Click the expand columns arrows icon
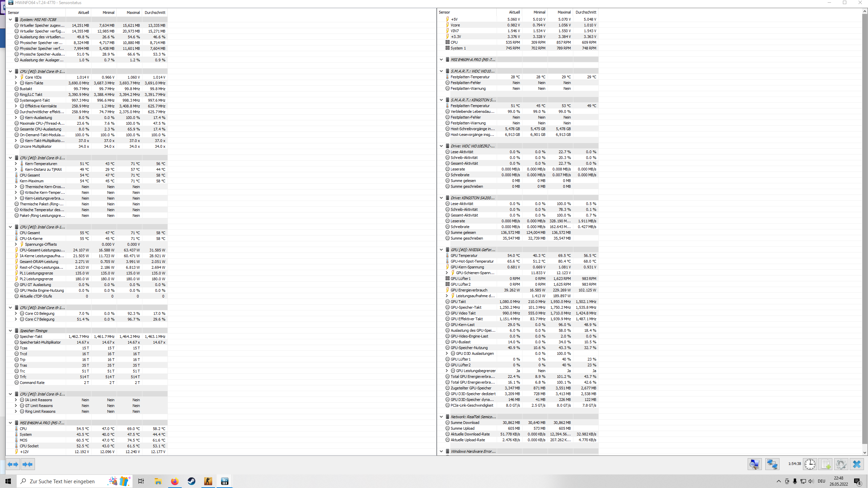 (13, 464)
